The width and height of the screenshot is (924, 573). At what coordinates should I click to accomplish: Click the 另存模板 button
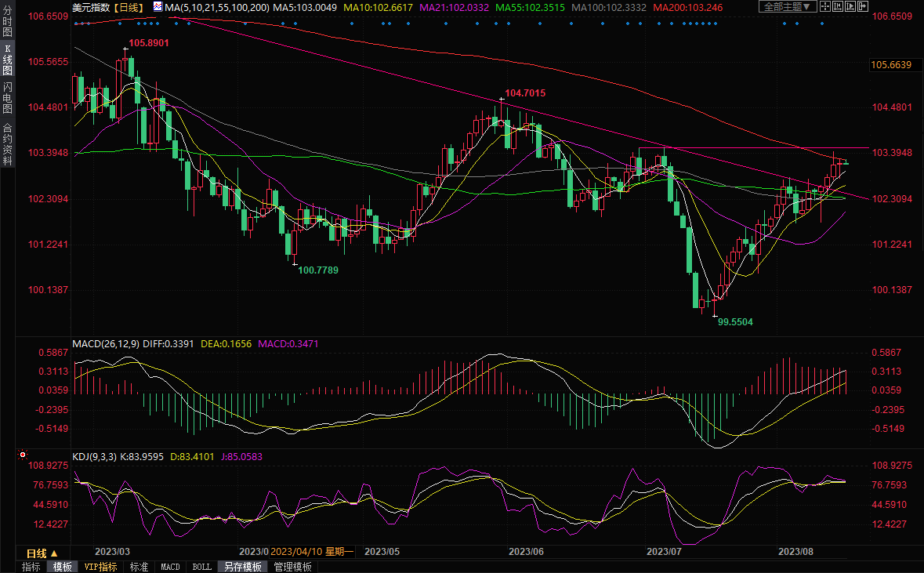click(242, 567)
